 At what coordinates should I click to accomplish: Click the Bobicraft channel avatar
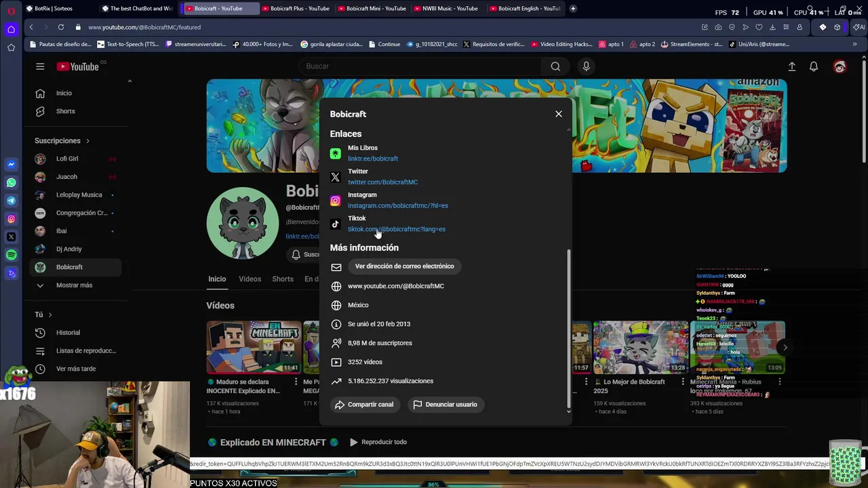coord(242,223)
